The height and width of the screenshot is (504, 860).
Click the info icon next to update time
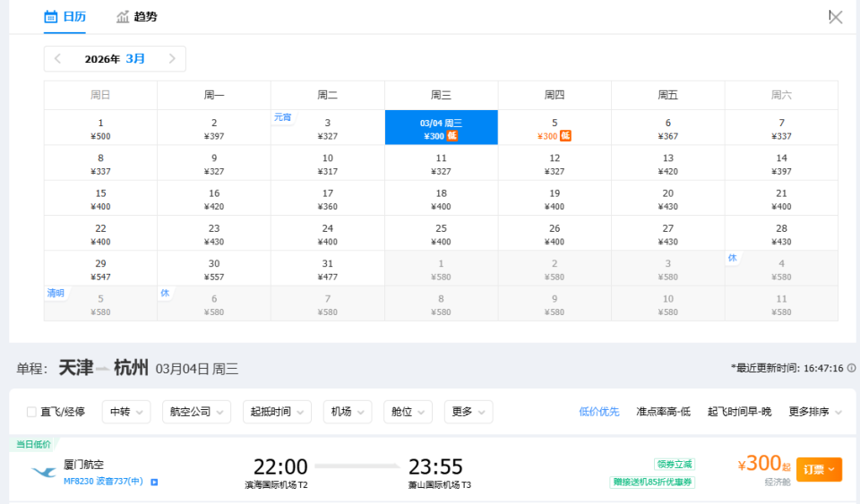point(851,368)
